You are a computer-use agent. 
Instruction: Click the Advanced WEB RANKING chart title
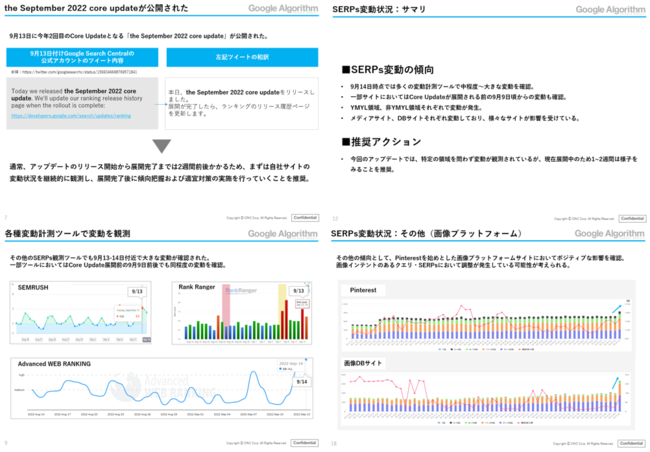54,364
